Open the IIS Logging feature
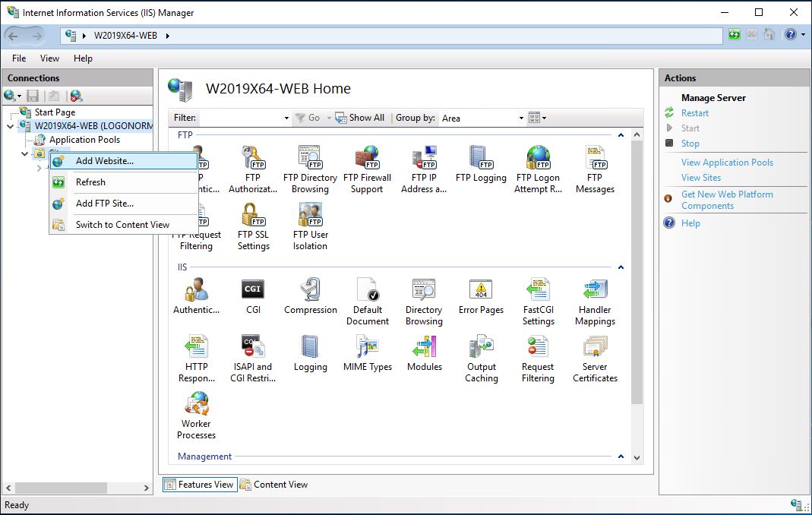This screenshot has height=515, width=812. (310, 353)
